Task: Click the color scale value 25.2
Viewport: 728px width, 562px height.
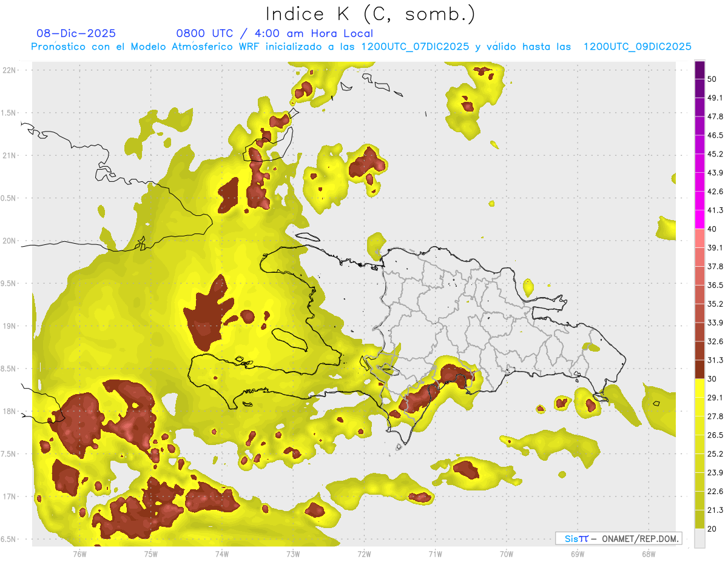Action: pos(715,454)
